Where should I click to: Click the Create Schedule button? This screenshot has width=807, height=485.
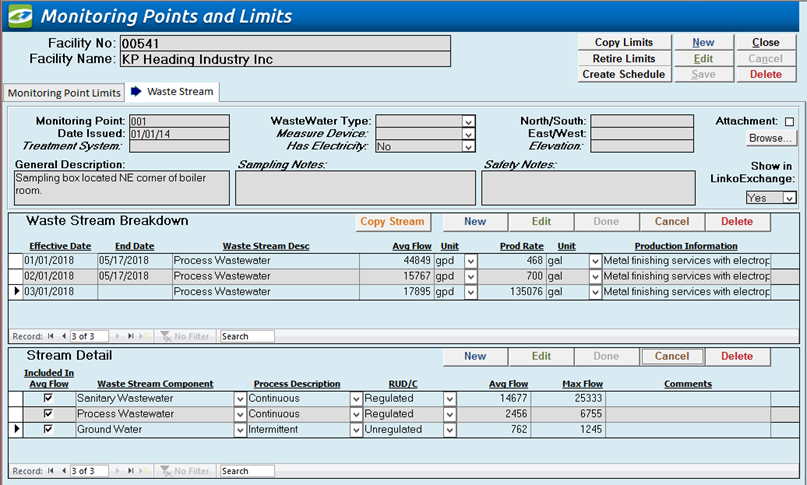click(624, 74)
